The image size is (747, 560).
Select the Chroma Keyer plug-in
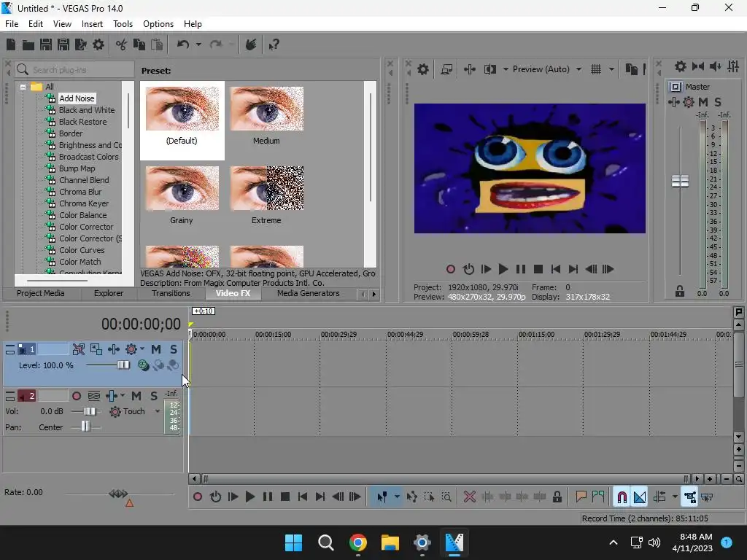click(84, 203)
